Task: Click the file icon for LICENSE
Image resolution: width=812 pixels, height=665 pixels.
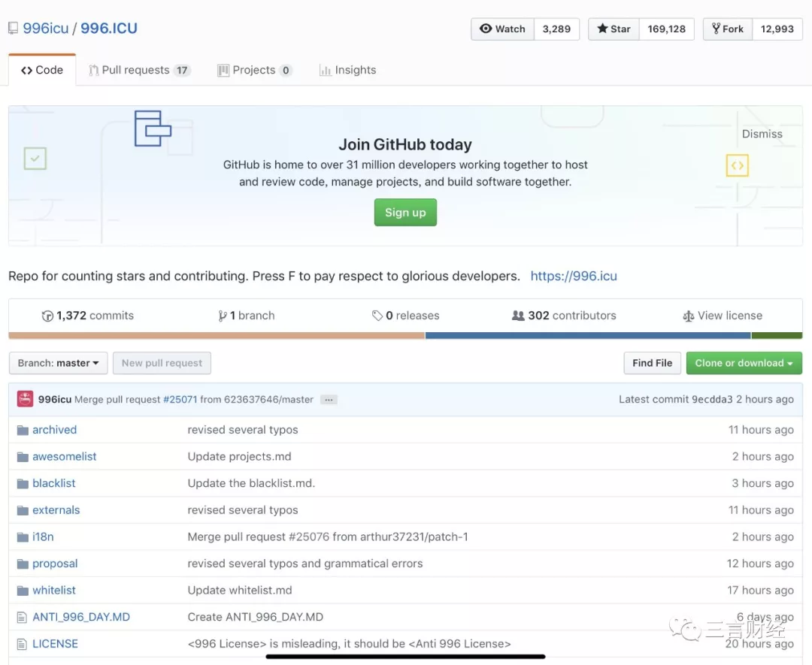Action: [x=22, y=644]
